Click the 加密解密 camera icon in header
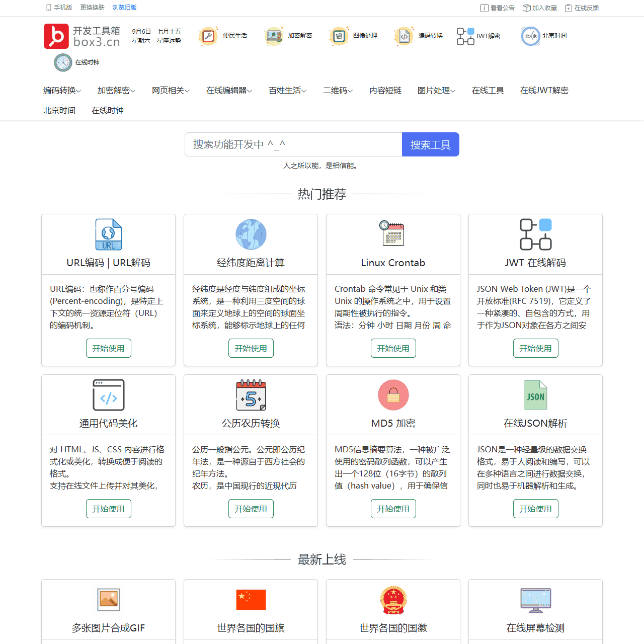 click(x=274, y=36)
